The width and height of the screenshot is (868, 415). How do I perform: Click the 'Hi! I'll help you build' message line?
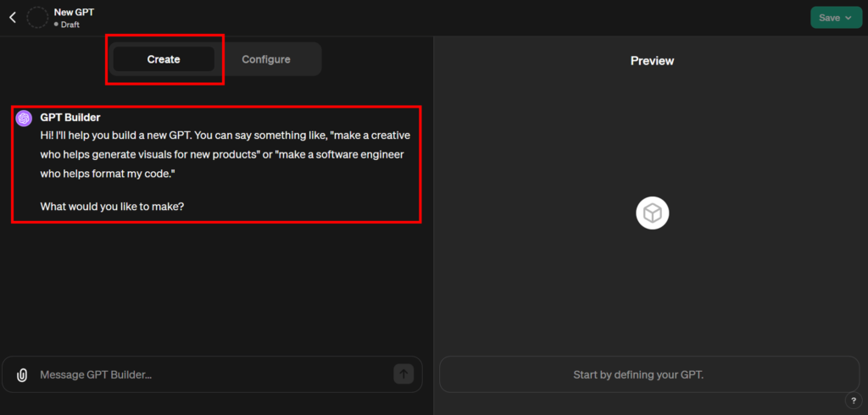click(225, 136)
